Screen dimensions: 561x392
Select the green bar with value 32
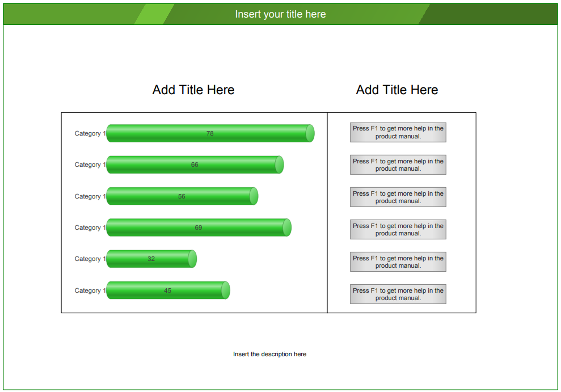point(151,259)
